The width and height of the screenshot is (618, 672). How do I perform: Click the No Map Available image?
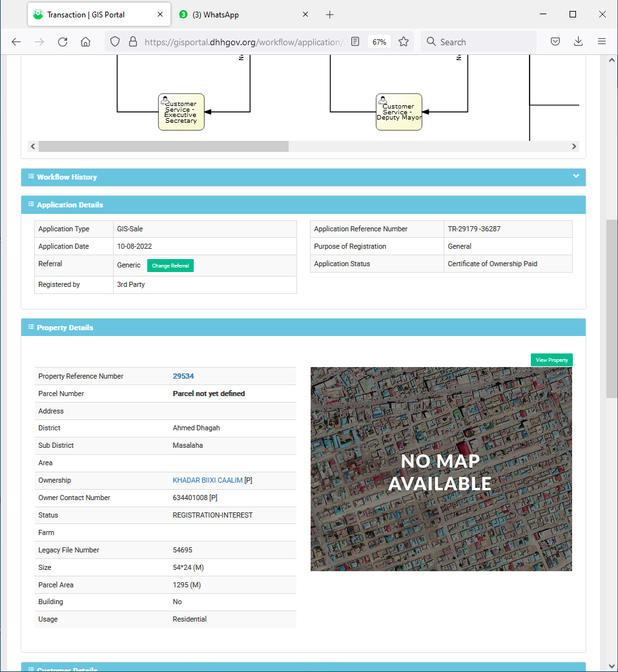(x=441, y=469)
